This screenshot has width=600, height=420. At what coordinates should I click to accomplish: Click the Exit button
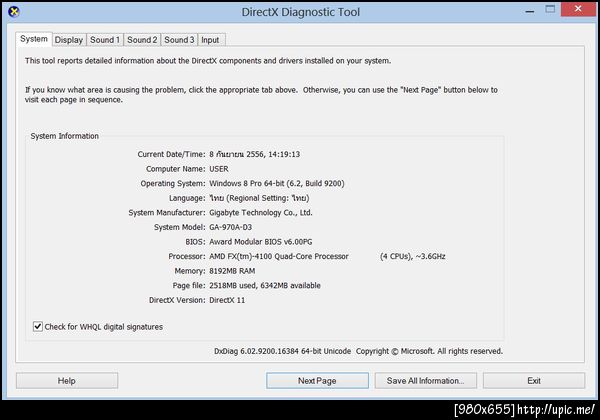click(x=534, y=381)
